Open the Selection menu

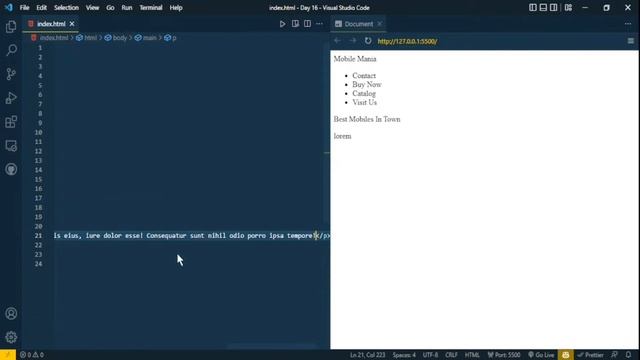(67, 8)
